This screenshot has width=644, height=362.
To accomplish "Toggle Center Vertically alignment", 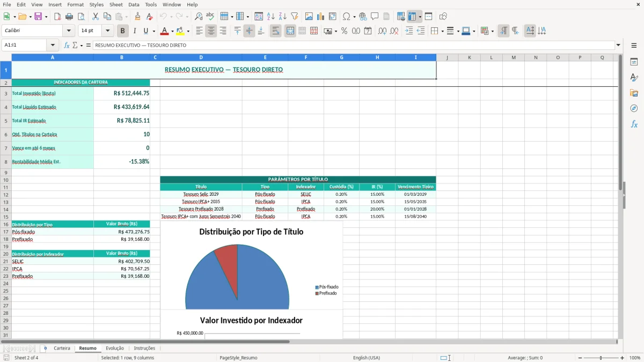I will pyautogui.click(x=249, y=31).
